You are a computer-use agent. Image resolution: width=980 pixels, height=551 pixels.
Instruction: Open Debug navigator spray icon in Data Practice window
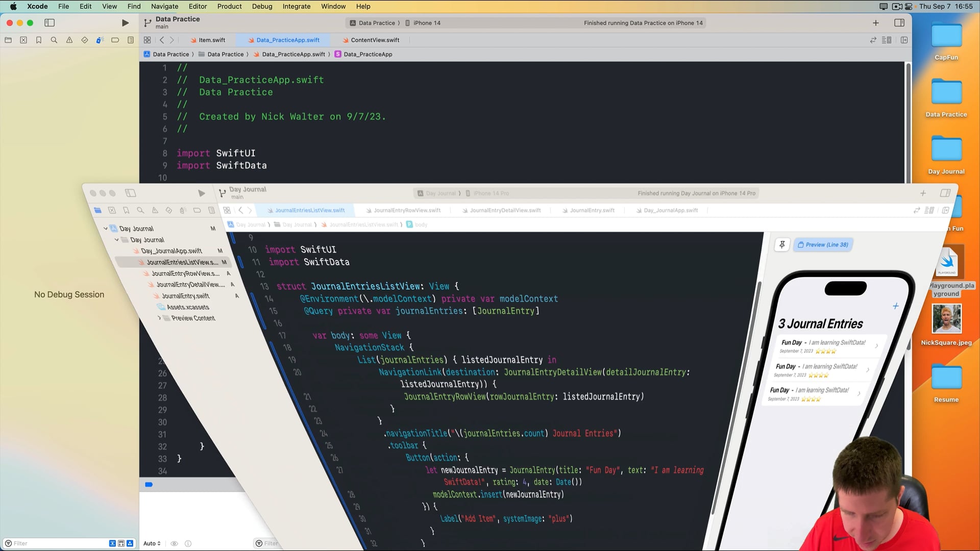(100, 40)
